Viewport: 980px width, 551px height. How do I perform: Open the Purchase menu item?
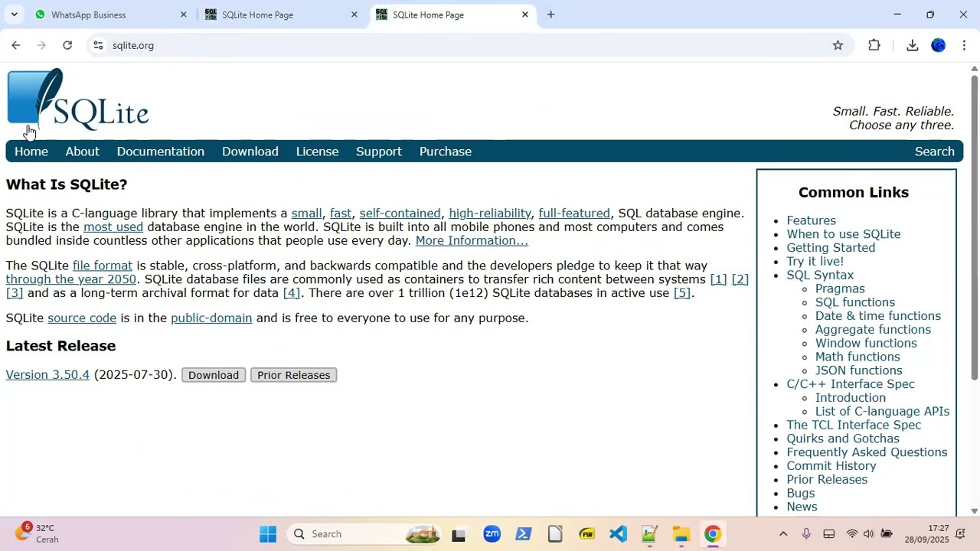click(x=446, y=152)
